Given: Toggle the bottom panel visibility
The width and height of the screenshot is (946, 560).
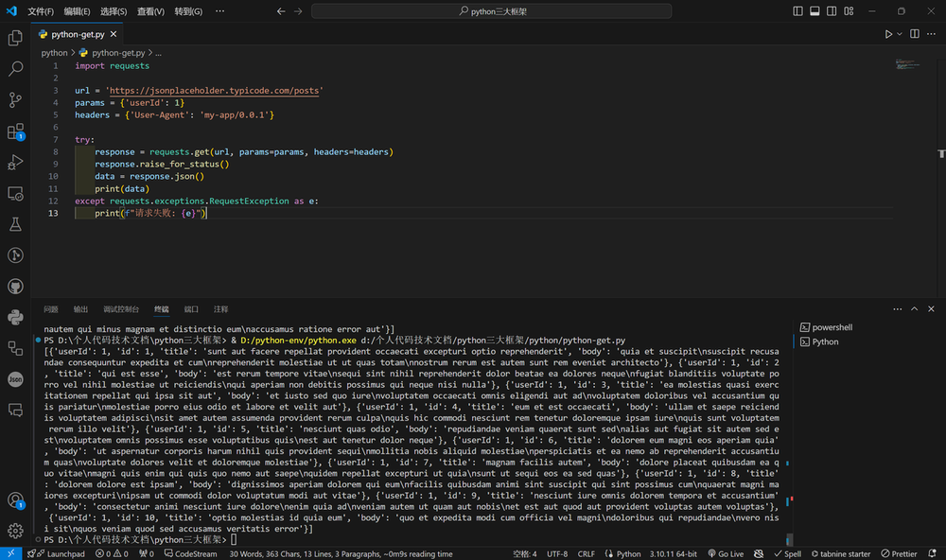Looking at the screenshot, I should pos(814,11).
